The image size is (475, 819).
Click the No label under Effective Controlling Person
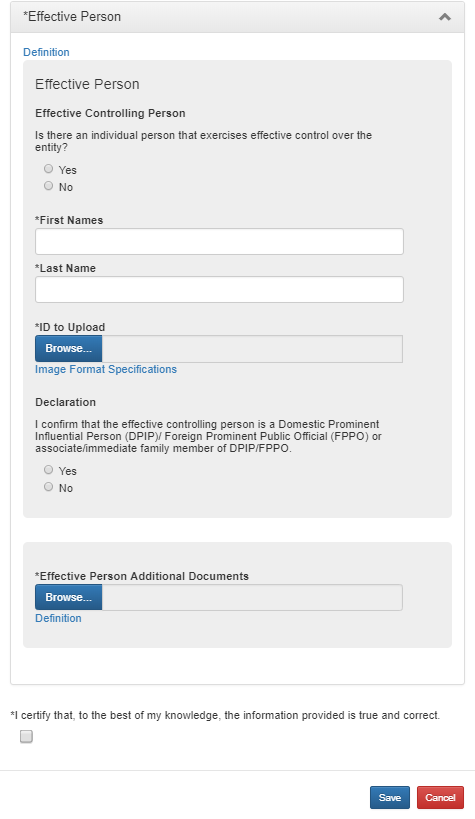coord(66,187)
